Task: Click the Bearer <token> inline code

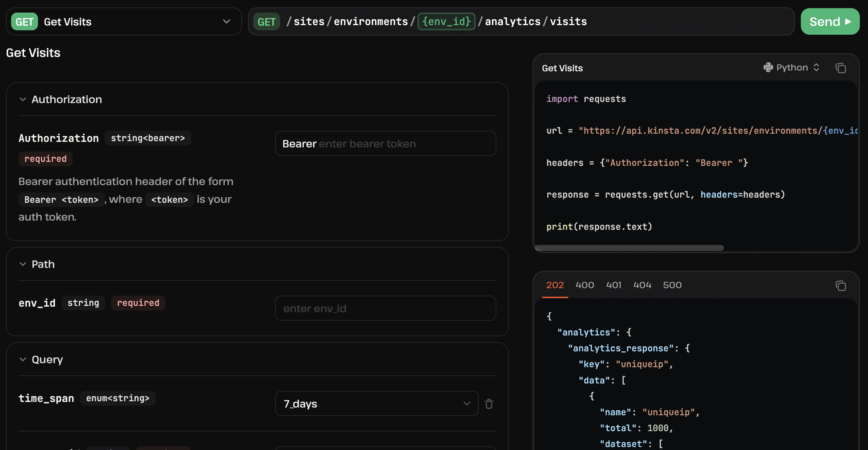Action: 62,200
